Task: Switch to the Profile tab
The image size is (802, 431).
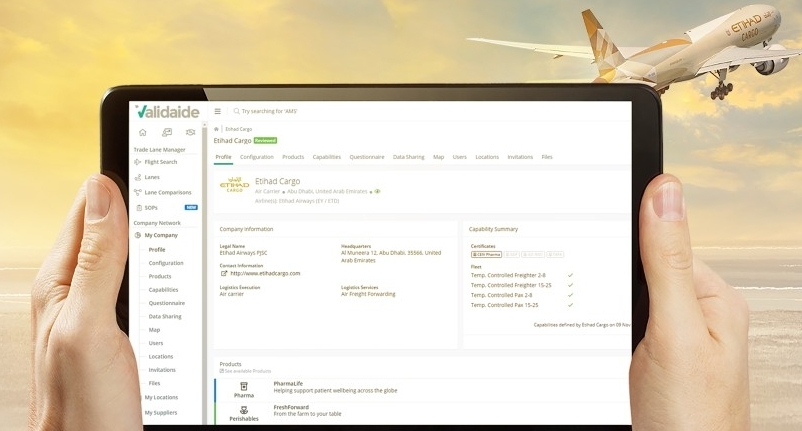Action: click(223, 157)
